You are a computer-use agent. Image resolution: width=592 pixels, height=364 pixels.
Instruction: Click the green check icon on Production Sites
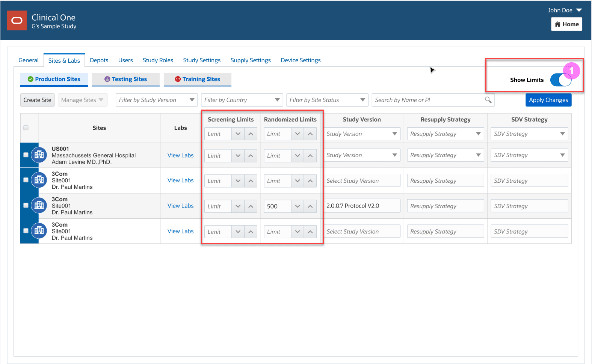coord(30,79)
